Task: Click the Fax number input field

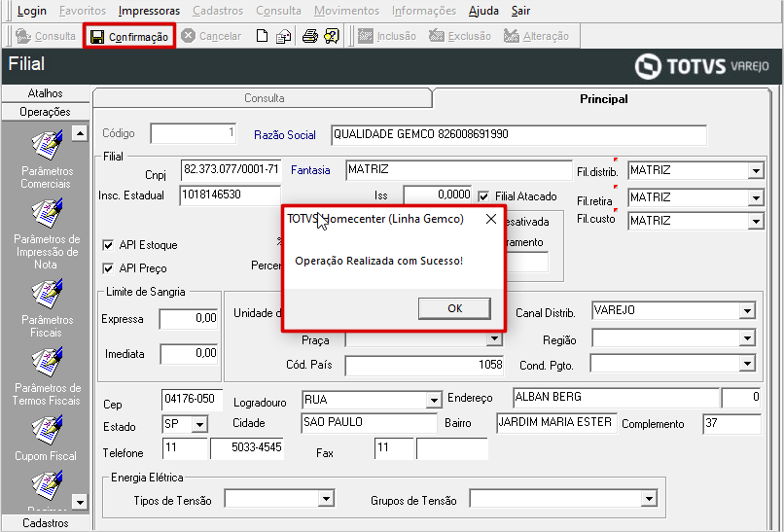Action: [452, 448]
